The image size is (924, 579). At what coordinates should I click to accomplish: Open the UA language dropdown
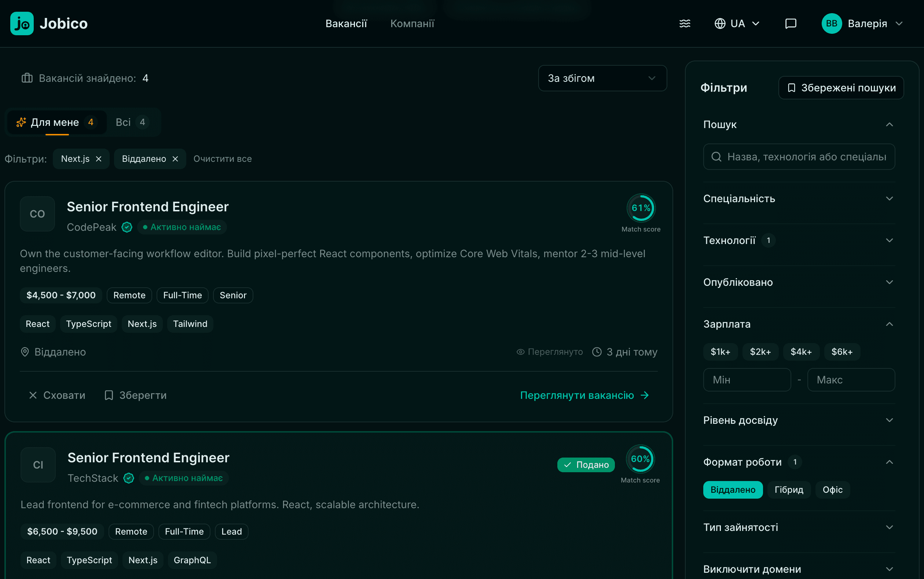pyautogui.click(x=737, y=23)
